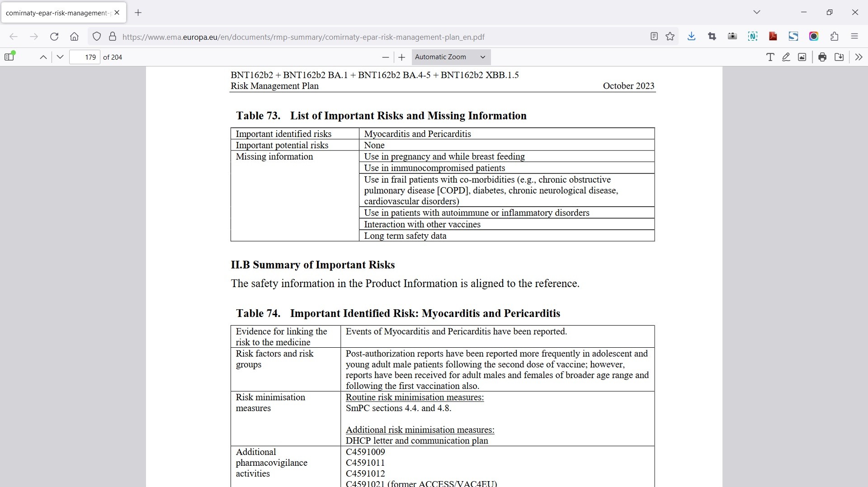
Task: Select the Add Text annotation tool
Action: (x=770, y=57)
